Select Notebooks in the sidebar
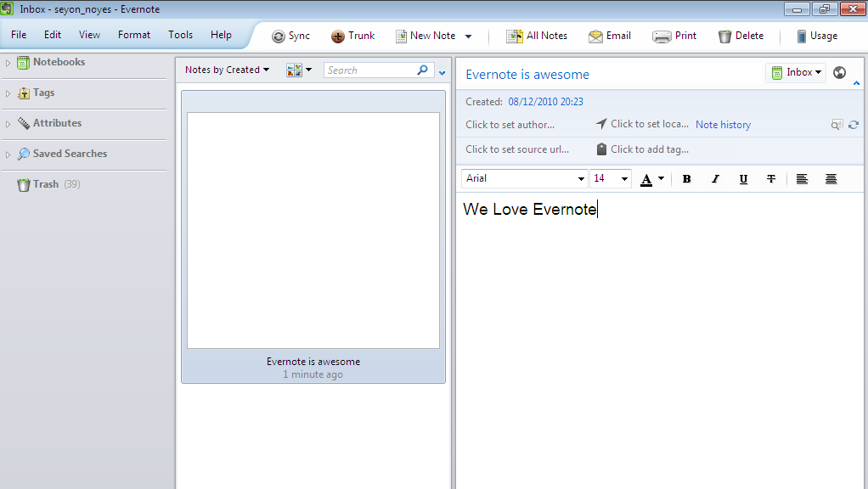Screen dimensions: 868x489 [51, 62]
